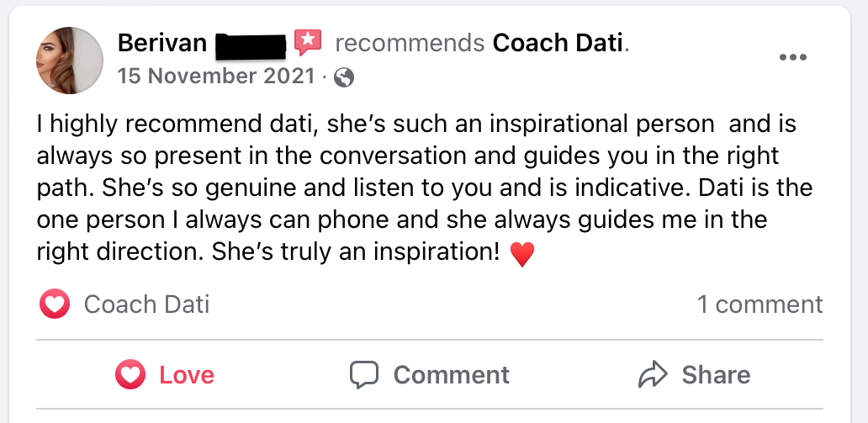Open Berivan's profile picture
Screen dimensions: 868x423
69,60
